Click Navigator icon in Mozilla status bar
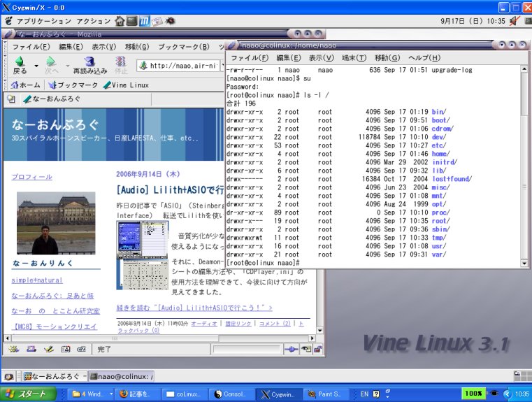The image size is (532, 402). coord(13,349)
